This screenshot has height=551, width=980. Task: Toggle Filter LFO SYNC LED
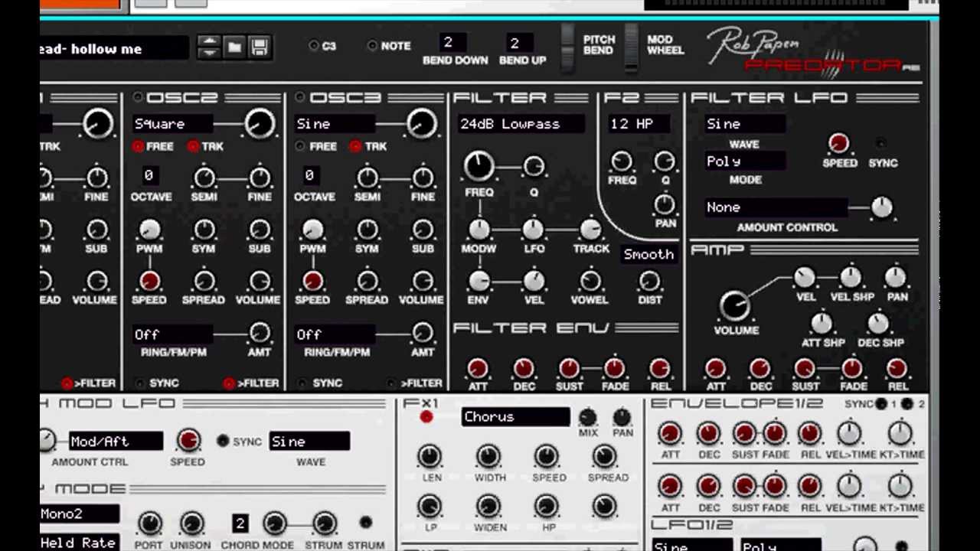click(x=880, y=144)
